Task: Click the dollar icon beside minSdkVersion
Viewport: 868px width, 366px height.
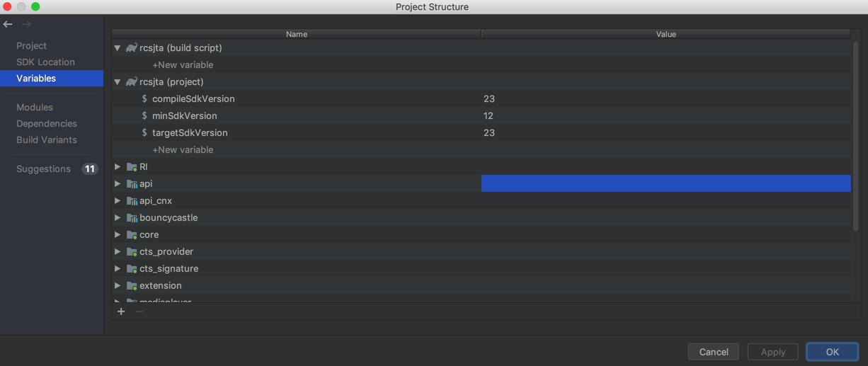Action: [144, 115]
